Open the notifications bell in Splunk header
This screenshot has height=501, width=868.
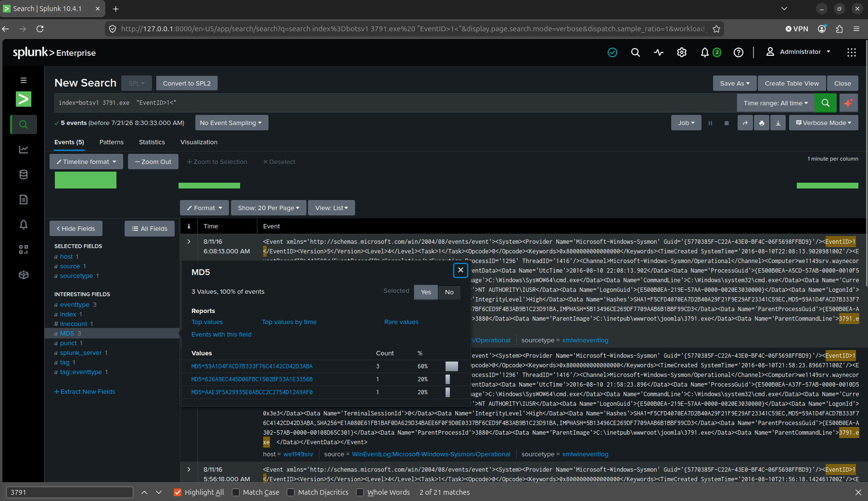tap(705, 52)
